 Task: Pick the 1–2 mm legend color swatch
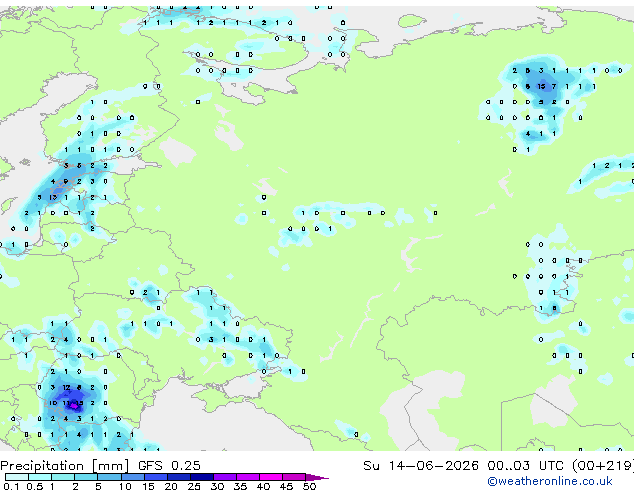63,477
